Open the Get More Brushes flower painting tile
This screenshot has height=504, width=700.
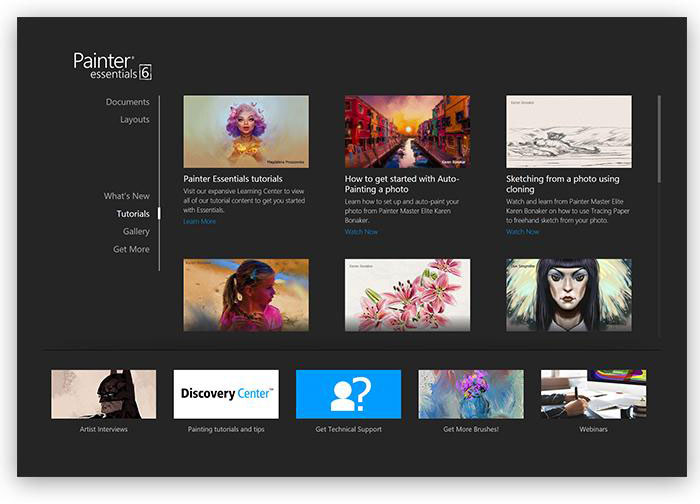point(471,394)
